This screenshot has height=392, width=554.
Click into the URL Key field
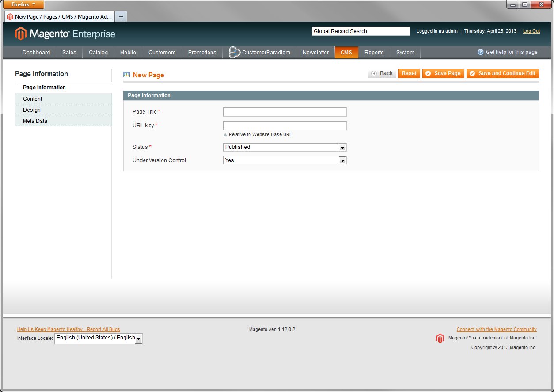[x=285, y=126]
